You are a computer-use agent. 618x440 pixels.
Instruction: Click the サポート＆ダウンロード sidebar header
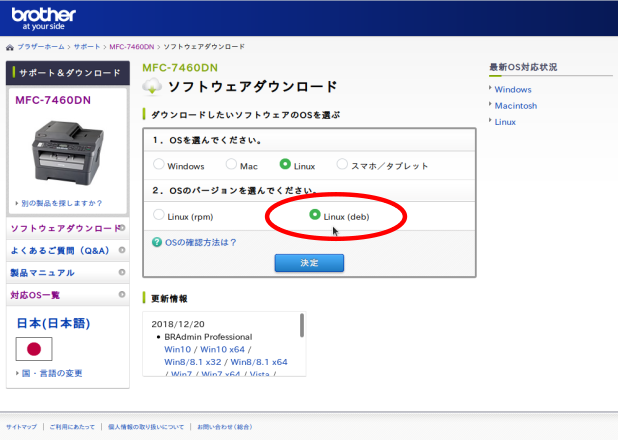(x=68, y=73)
